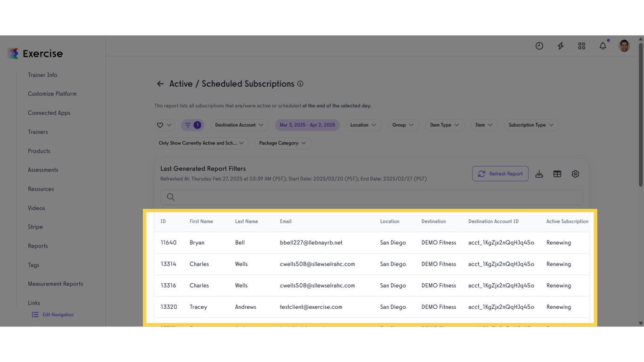Open report settings gear
This screenshot has height=362, width=644.
coord(575,174)
